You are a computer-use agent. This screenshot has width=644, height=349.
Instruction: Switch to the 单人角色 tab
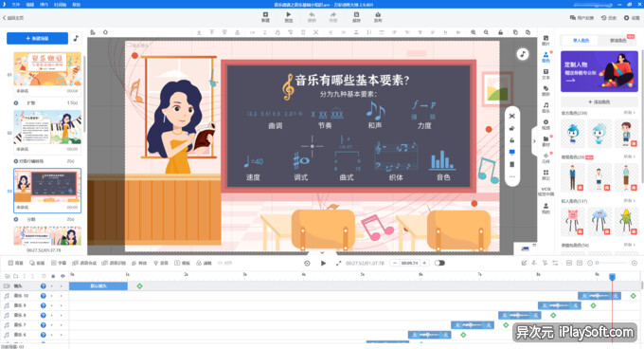tap(581, 40)
